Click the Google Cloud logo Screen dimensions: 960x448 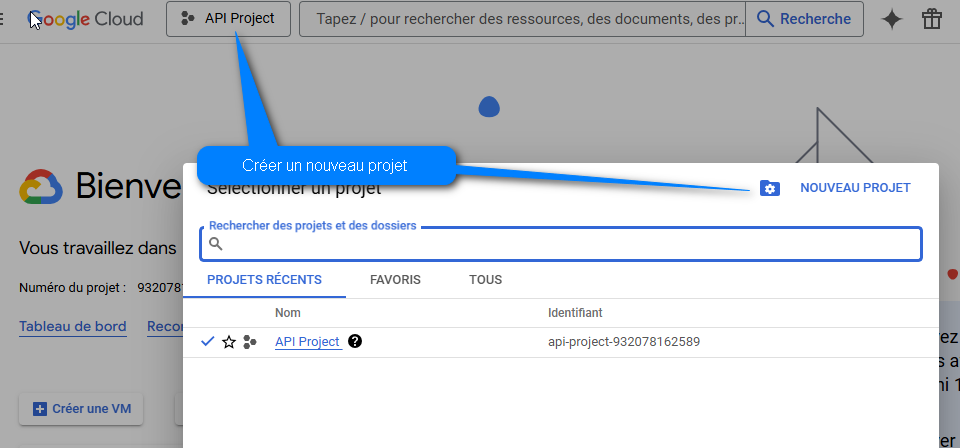pos(86,19)
